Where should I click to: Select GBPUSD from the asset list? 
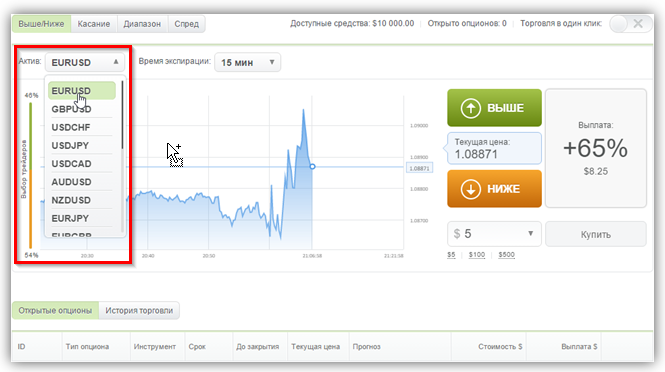click(x=82, y=109)
